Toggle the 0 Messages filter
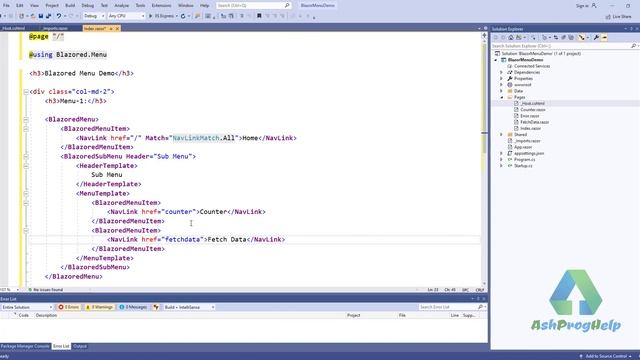 coord(133,307)
